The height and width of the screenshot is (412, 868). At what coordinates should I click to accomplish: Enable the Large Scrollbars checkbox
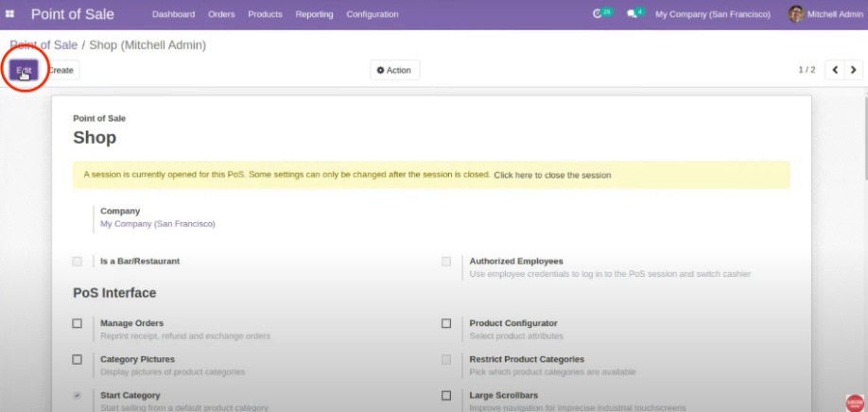click(x=446, y=396)
